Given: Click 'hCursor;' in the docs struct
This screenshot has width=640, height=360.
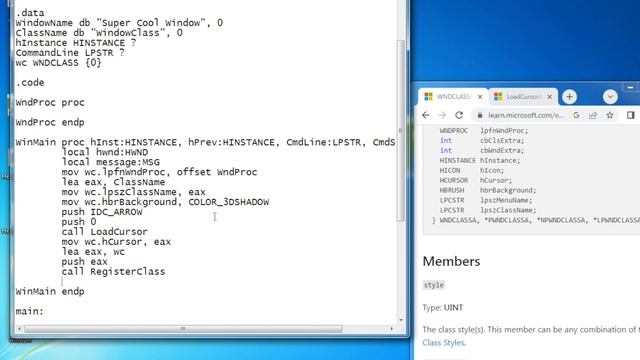Looking at the screenshot, I should point(496,180).
